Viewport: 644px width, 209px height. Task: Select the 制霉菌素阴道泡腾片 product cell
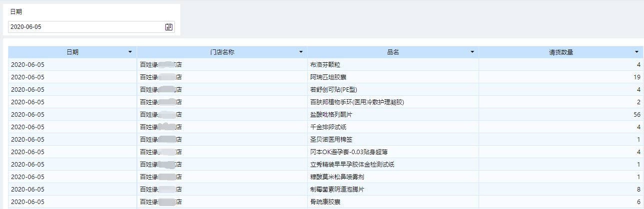393,189
